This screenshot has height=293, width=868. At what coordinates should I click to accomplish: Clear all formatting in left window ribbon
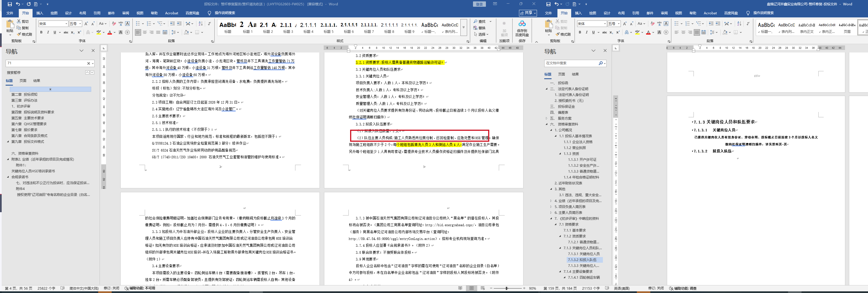tap(114, 24)
